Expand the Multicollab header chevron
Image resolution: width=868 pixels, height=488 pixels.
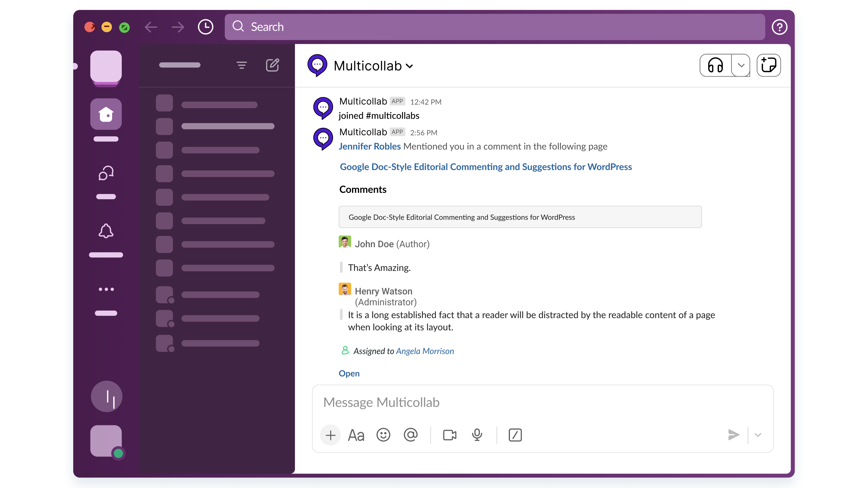coord(409,66)
